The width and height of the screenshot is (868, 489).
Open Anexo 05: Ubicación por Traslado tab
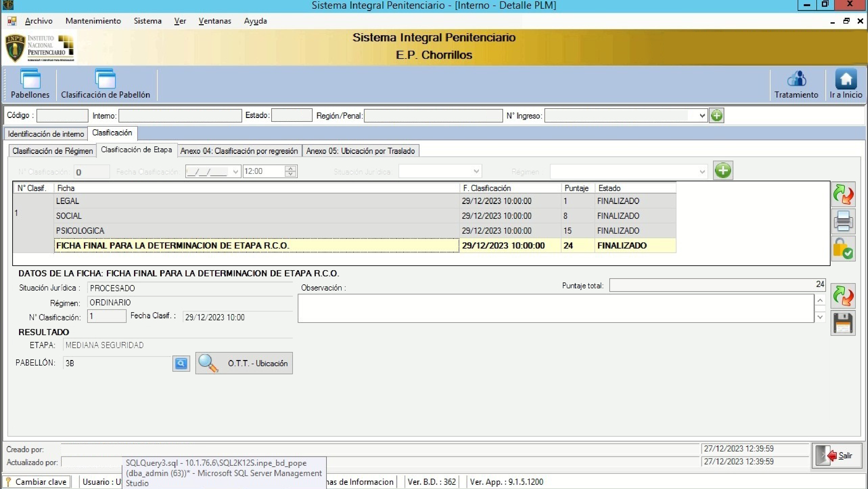coord(361,151)
